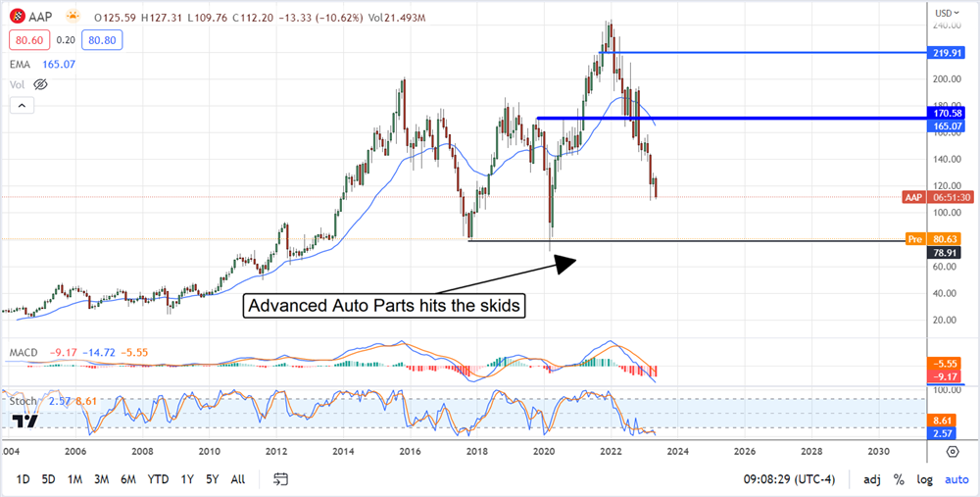Click the orange sun market-status icon
The height and width of the screenshot is (497, 980).
click(x=73, y=18)
